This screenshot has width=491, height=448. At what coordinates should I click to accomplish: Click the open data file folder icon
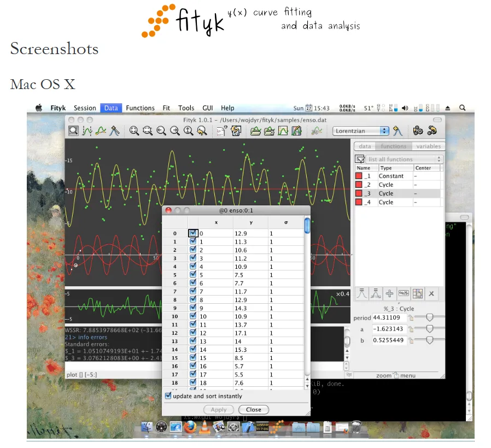pyautogui.click(x=255, y=131)
